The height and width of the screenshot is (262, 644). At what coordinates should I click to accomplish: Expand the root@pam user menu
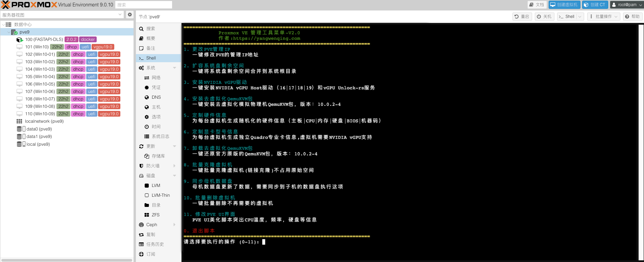(x=640, y=5)
